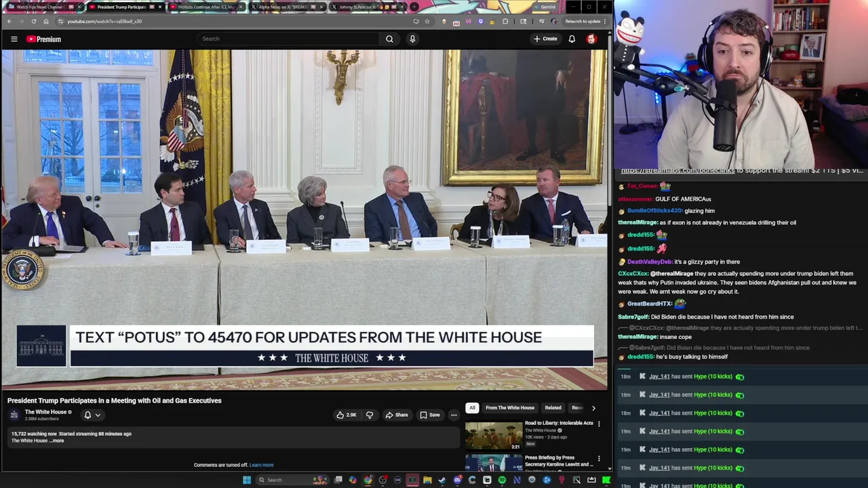The width and height of the screenshot is (868, 488).
Task: Select From The White House filter chip
Action: coord(510,407)
